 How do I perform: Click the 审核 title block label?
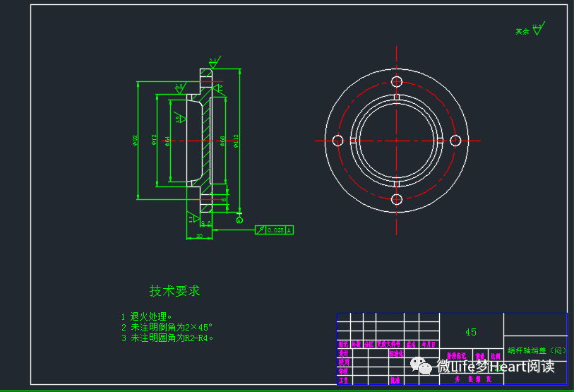(343, 371)
